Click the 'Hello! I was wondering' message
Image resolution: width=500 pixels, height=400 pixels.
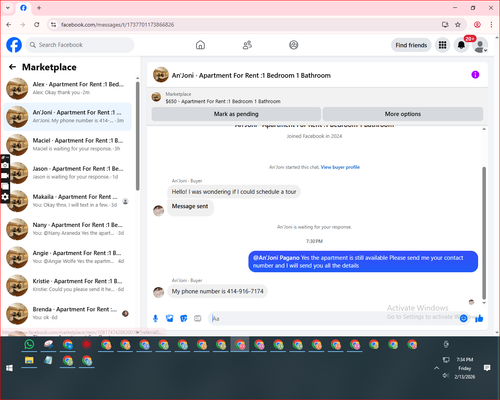(234, 192)
